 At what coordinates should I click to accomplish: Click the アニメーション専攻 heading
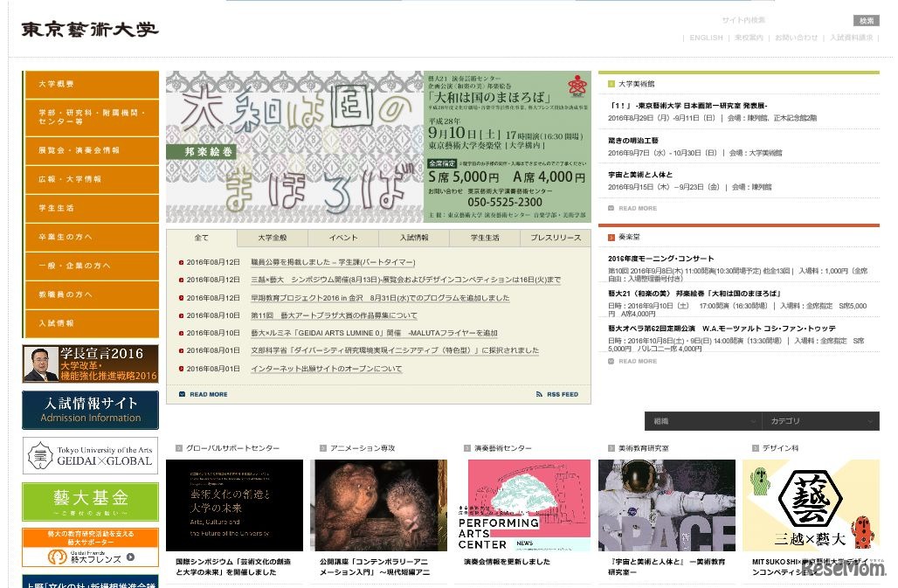(363, 448)
